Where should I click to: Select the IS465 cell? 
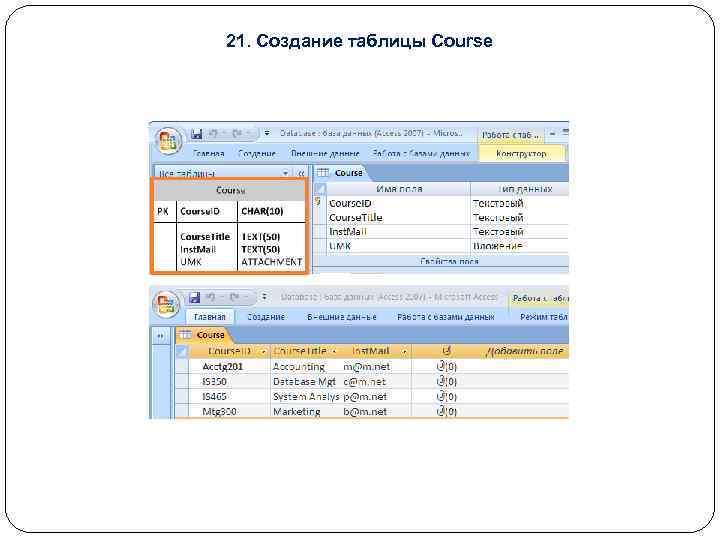tap(214, 397)
